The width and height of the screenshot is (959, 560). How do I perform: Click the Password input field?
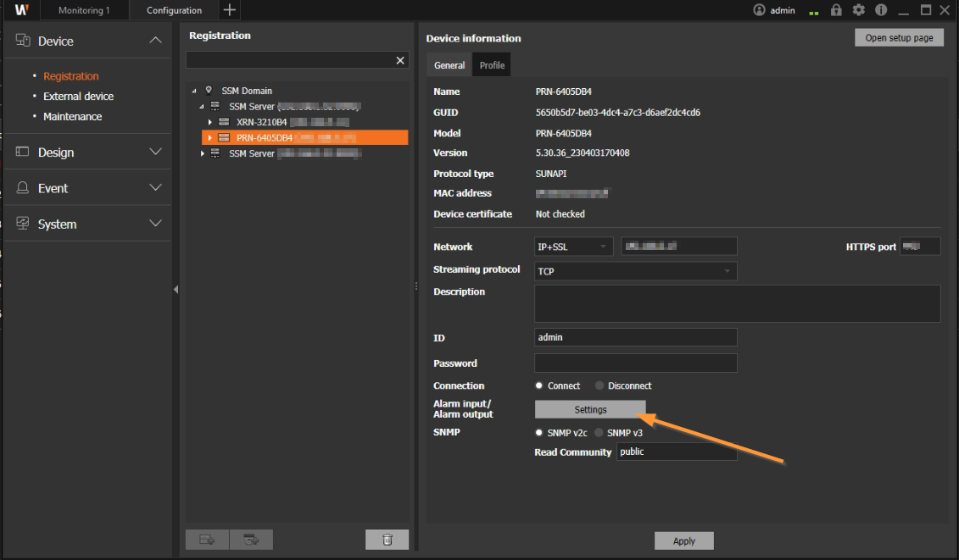pyautogui.click(x=635, y=363)
